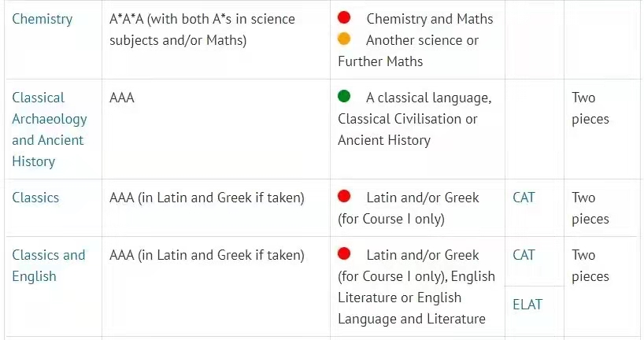
Task: Click 'Further Maths' subject text
Action: 380,61
